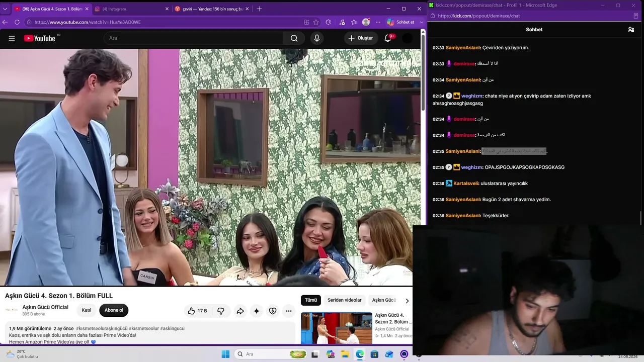
Task: Reload the YouTube page
Action: click(x=17, y=22)
